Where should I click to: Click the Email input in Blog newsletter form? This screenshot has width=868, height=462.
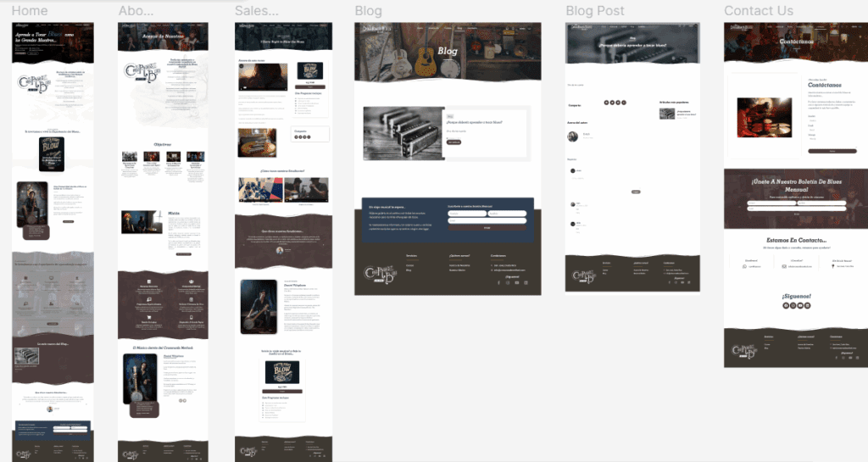pyautogui.click(x=487, y=220)
